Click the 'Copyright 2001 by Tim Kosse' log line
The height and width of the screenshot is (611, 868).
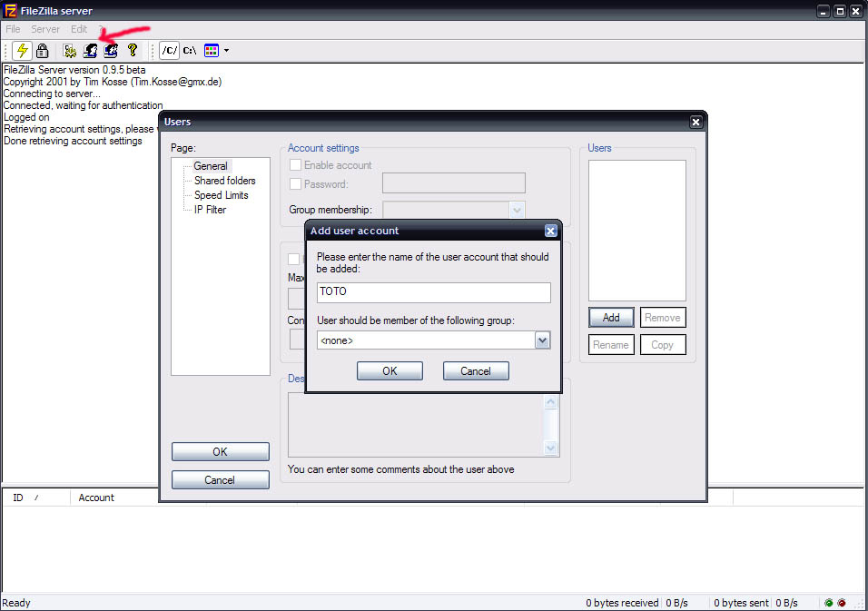(x=113, y=82)
